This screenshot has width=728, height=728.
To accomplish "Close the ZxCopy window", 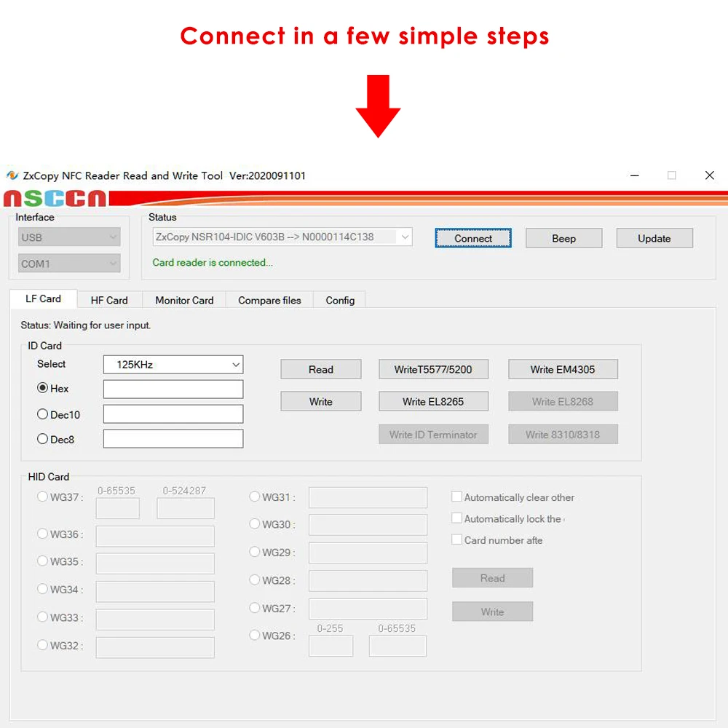I will pyautogui.click(x=709, y=175).
